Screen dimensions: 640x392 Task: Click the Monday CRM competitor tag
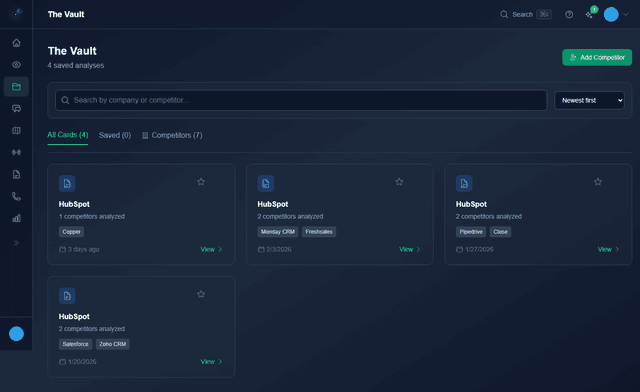[278, 232]
